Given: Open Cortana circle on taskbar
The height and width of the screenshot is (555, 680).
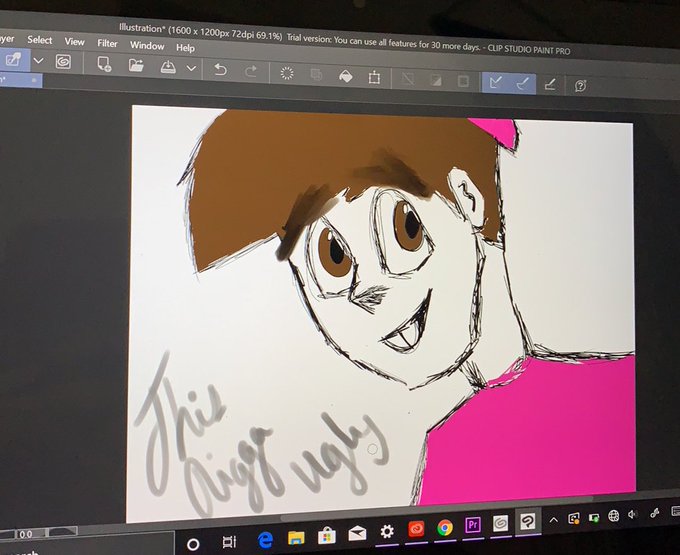Looking at the screenshot, I should 193,544.
